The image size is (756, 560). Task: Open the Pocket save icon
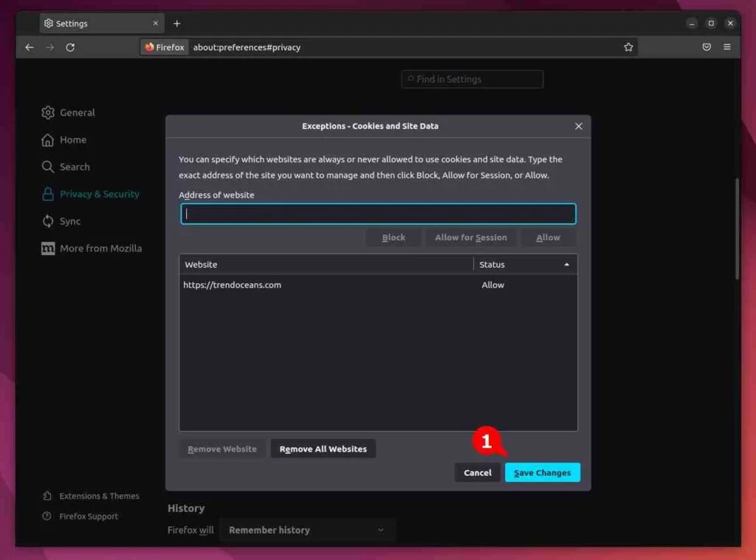coord(707,47)
